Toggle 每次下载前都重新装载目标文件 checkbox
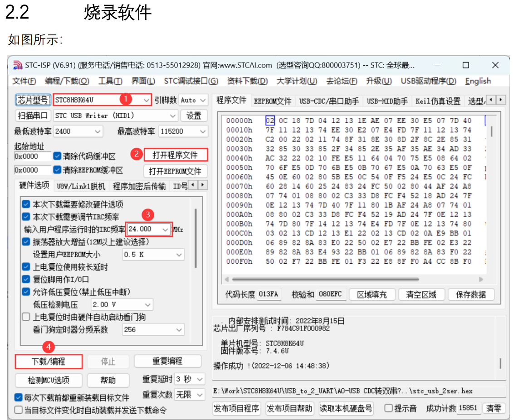This screenshot has height=420, width=513. click(18, 397)
